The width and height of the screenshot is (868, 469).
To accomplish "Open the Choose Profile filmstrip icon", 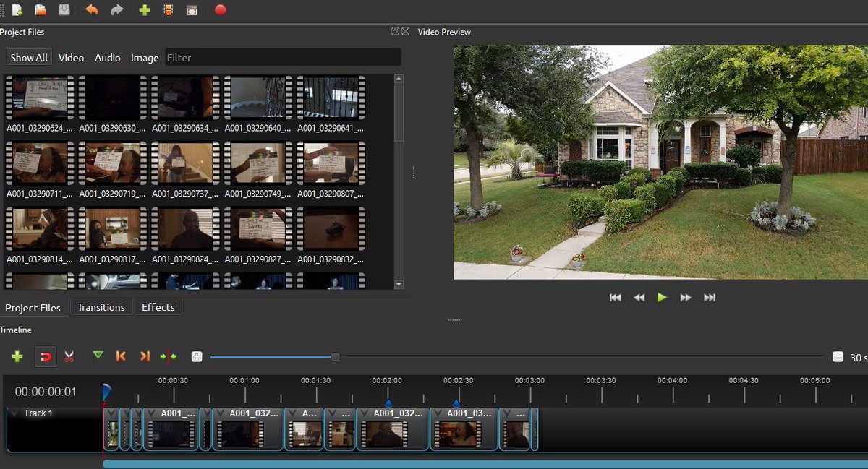I will [x=169, y=10].
